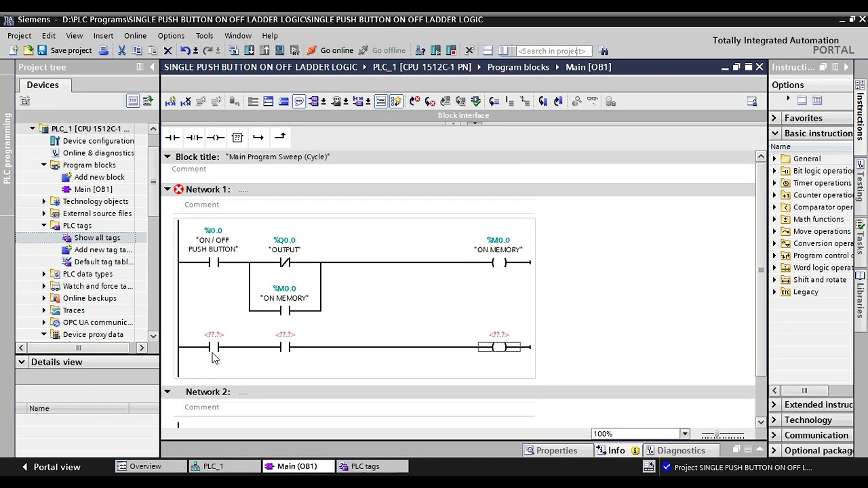The image size is (868, 488).
Task: Click the zoom slider in editor footer
Action: pos(717,434)
